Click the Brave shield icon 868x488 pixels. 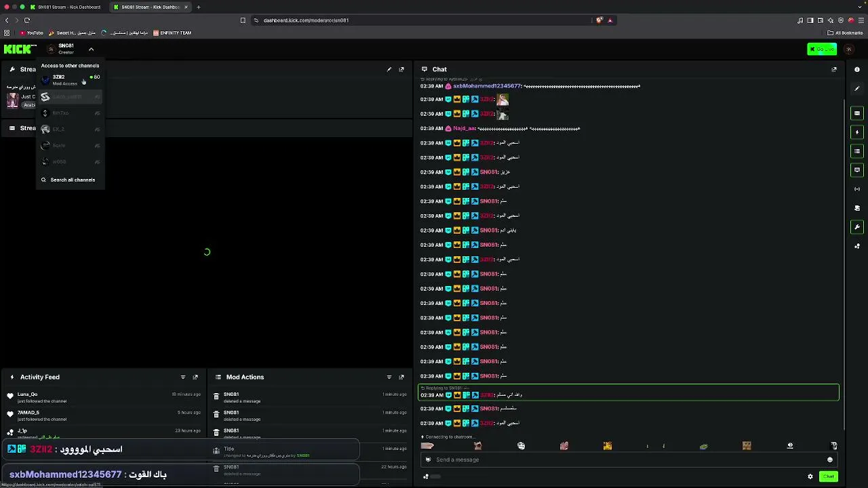click(599, 20)
